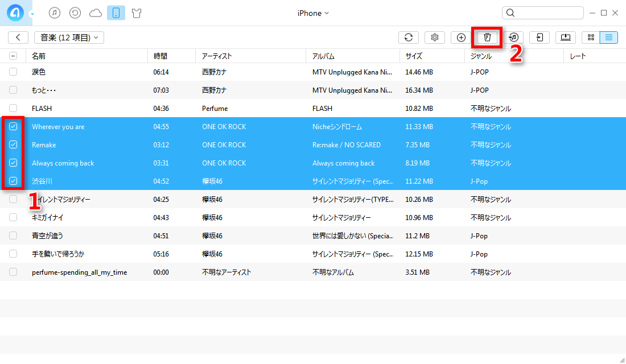Click the song title Wherever you are
The width and height of the screenshot is (626, 364).
pyautogui.click(x=58, y=126)
